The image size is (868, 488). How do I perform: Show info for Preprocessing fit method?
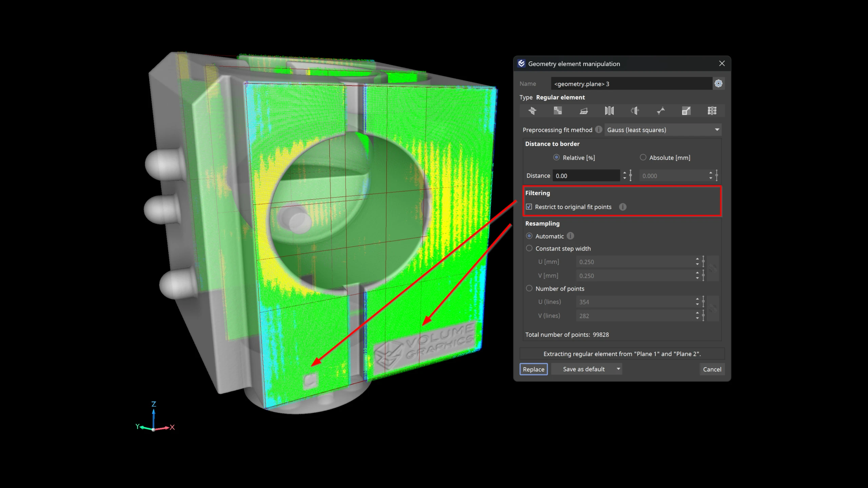pyautogui.click(x=599, y=129)
